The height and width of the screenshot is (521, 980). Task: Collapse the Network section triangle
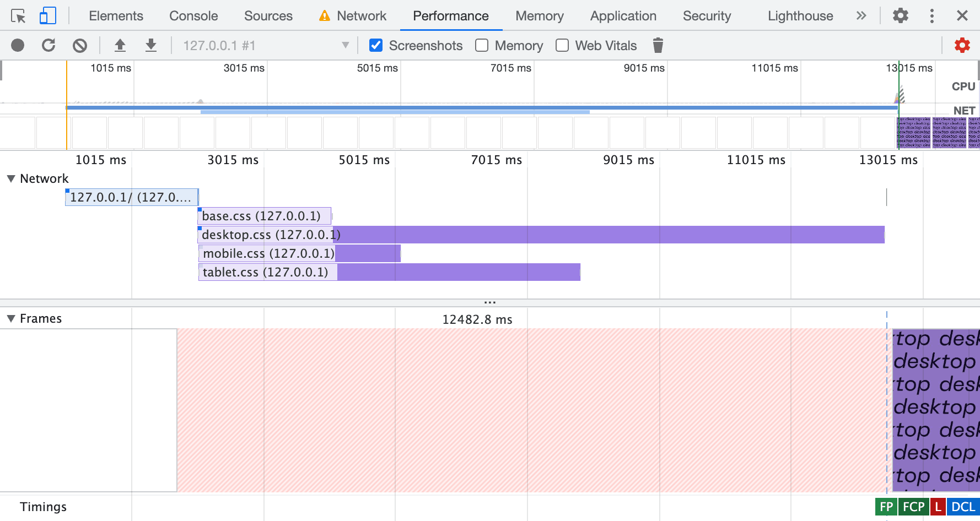(x=11, y=178)
